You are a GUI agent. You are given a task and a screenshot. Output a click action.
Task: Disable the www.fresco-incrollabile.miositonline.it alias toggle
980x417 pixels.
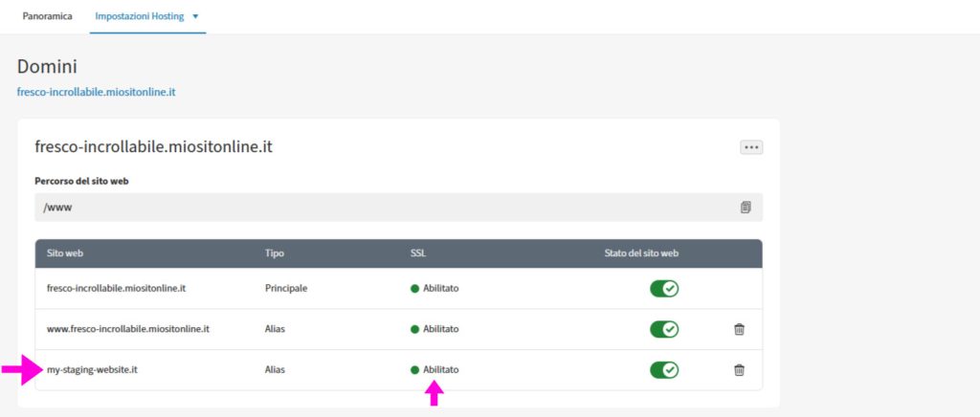tap(664, 329)
